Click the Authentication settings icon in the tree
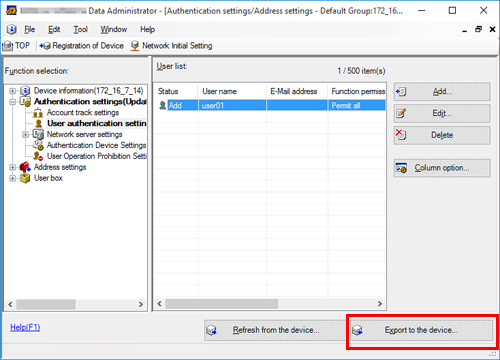This screenshot has height=360, width=500. tap(25, 102)
